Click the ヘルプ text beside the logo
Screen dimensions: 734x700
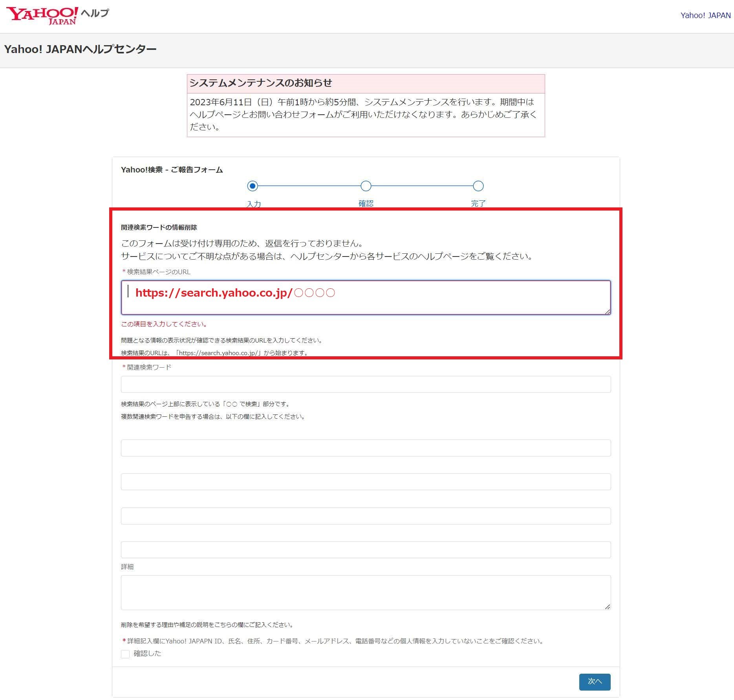[x=95, y=13]
